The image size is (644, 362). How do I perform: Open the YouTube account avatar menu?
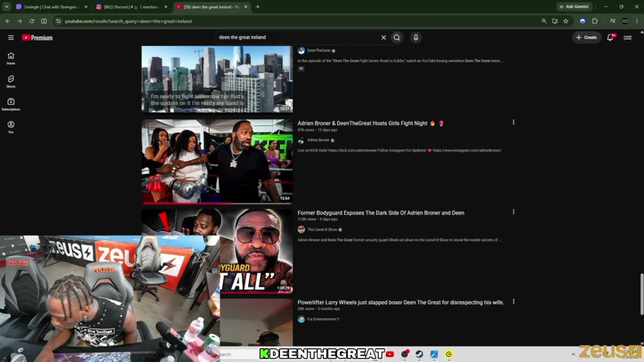pos(627,37)
